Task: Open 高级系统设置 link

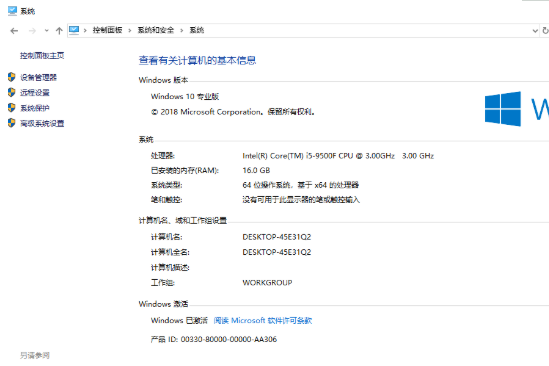Action: click(42, 123)
